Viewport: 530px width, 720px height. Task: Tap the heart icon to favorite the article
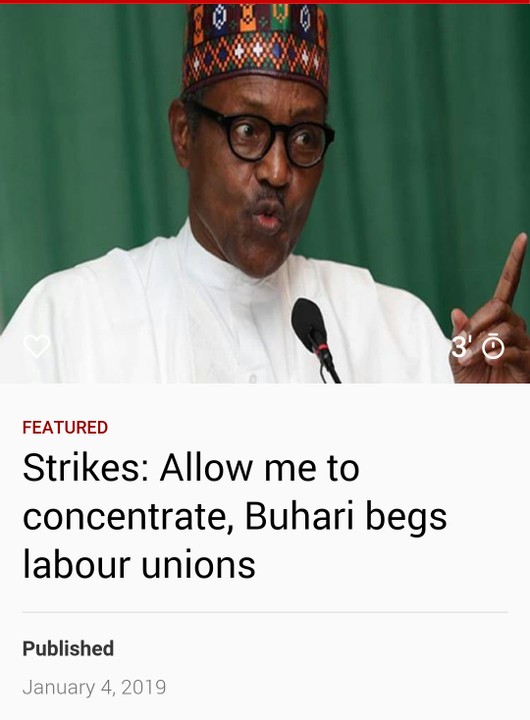click(x=37, y=346)
